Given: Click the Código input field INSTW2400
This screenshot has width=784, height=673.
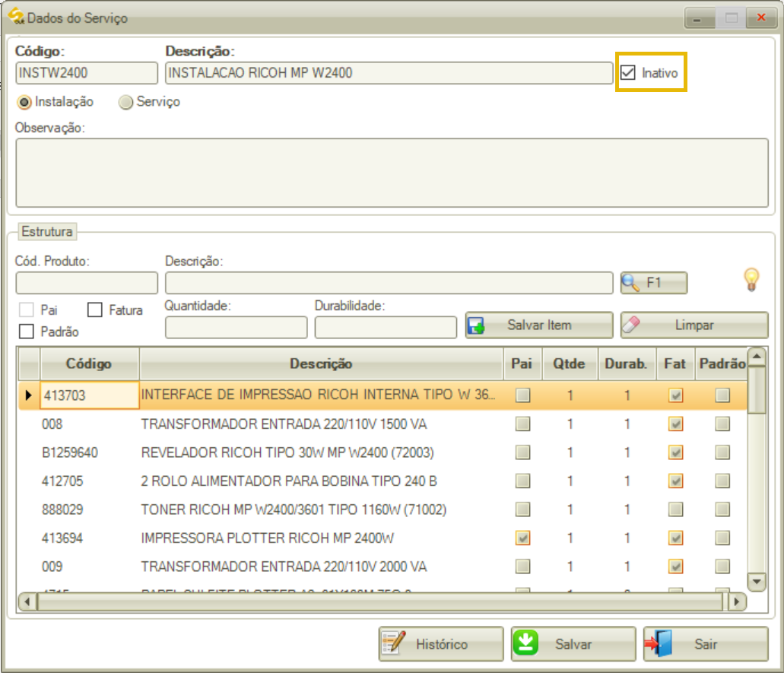Looking at the screenshot, I should click(x=87, y=73).
